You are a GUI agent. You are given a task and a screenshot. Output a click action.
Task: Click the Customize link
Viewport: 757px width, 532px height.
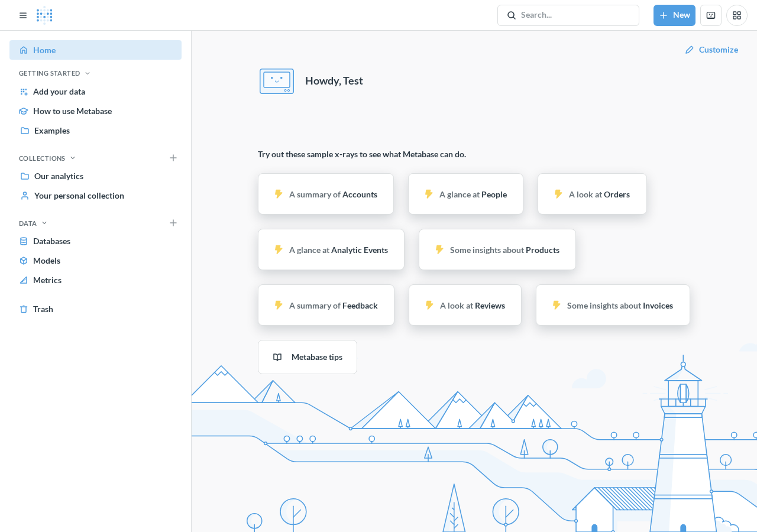pyautogui.click(x=711, y=50)
